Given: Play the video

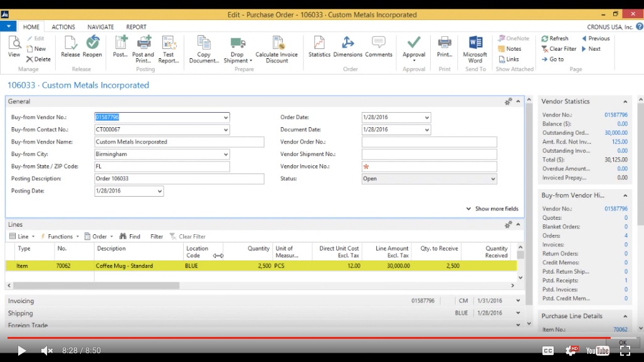Looking at the screenshot, I should point(21,351).
